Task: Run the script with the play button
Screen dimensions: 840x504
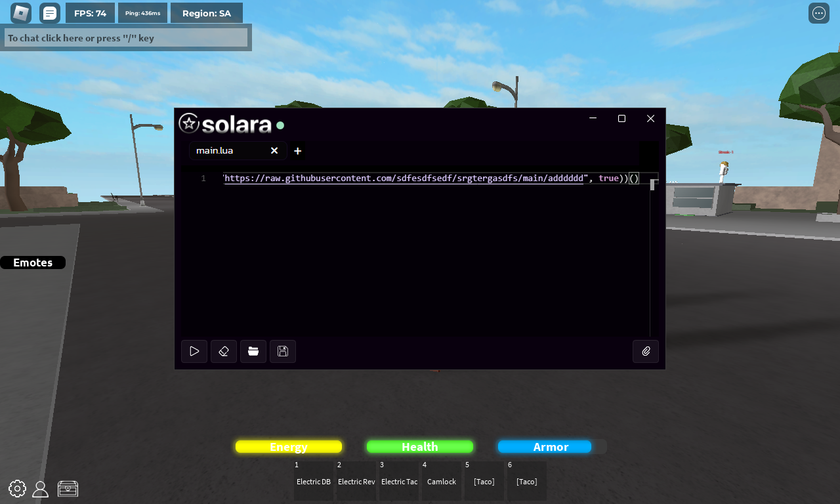Action: click(194, 351)
